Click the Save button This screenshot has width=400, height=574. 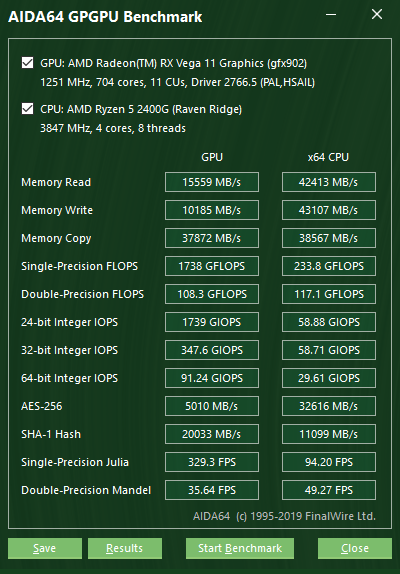pyautogui.click(x=45, y=548)
